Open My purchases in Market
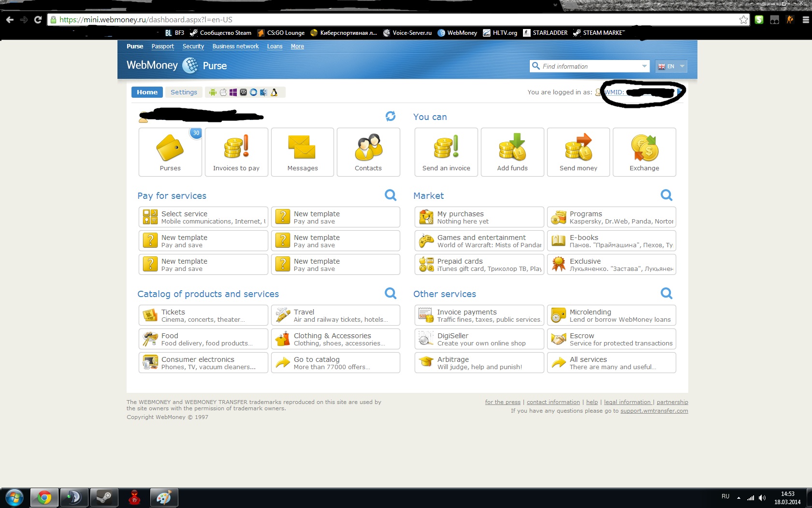Image resolution: width=812 pixels, height=508 pixels. click(x=479, y=217)
